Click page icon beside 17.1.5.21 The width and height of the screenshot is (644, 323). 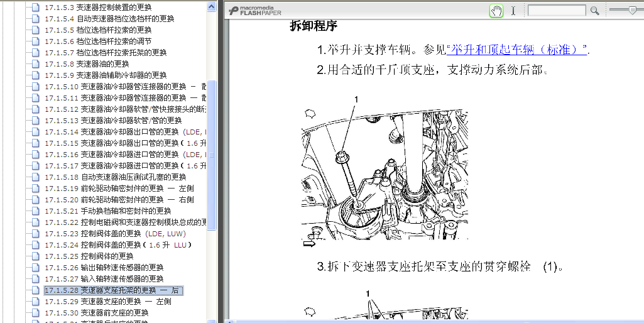tap(35, 211)
